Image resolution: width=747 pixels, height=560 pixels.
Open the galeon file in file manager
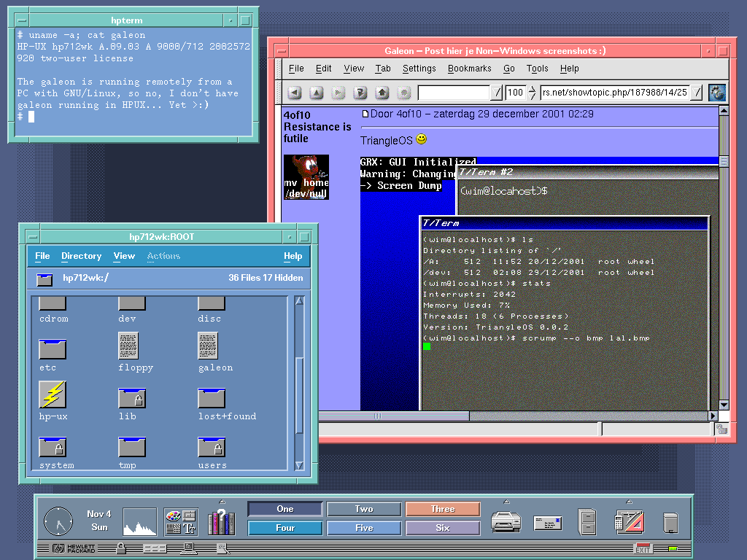point(208,345)
